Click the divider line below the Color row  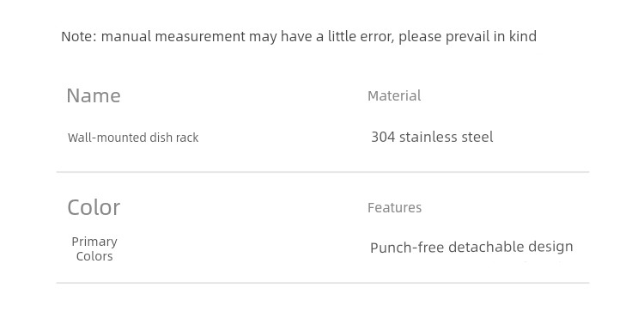[323, 283]
